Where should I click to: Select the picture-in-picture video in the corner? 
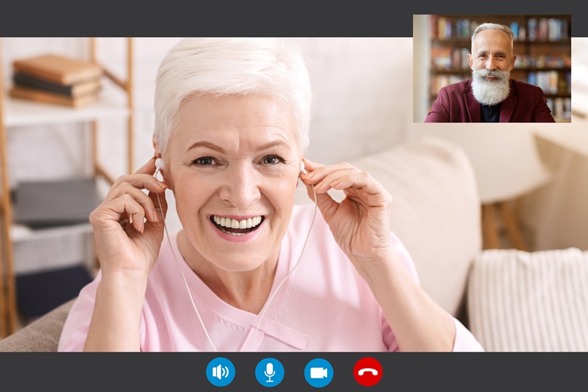click(491, 68)
